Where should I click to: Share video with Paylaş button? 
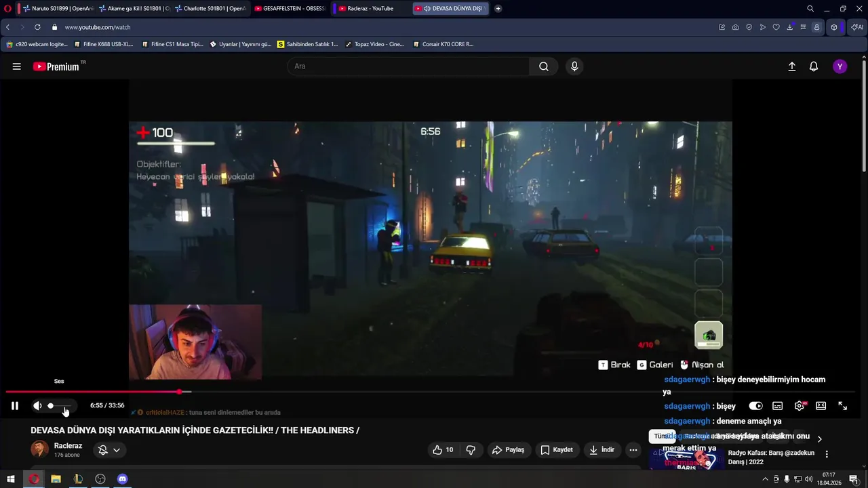click(509, 450)
